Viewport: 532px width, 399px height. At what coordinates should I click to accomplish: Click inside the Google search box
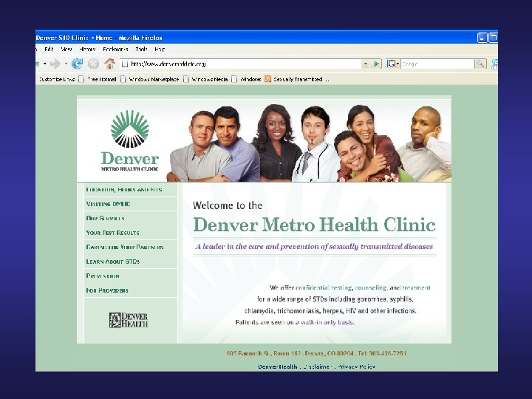pyautogui.click(x=437, y=64)
